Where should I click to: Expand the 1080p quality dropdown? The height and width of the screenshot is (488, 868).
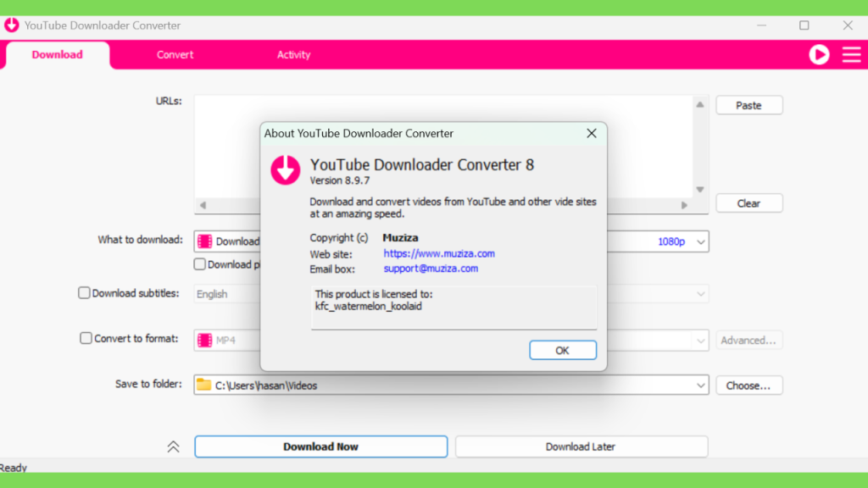coord(701,241)
